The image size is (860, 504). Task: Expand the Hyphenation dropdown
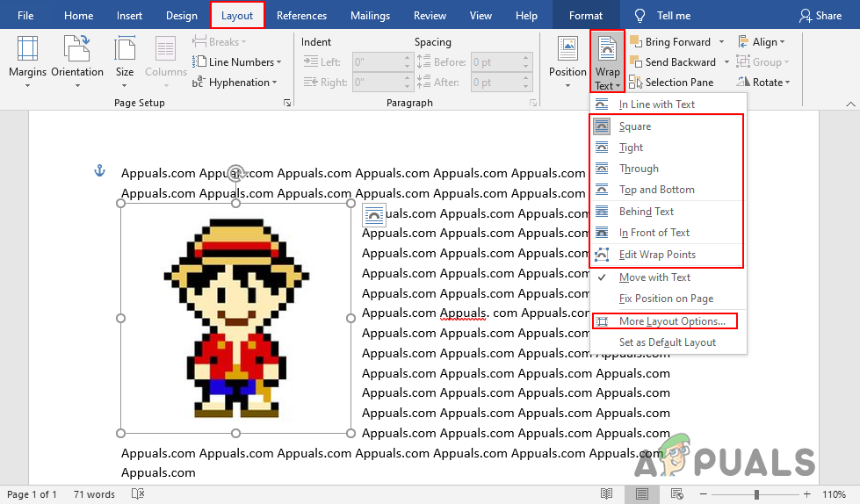click(239, 83)
